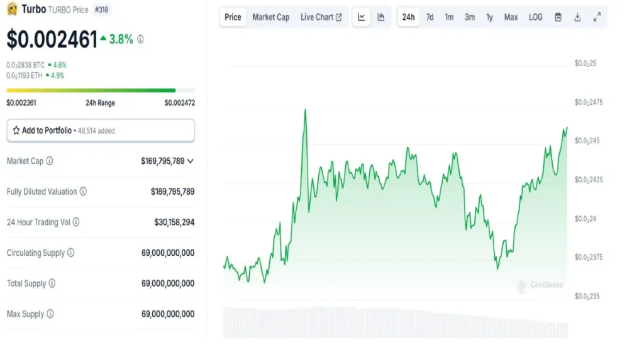Select the 7d time range
The height and width of the screenshot is (362, 644).
pos(430,17)
